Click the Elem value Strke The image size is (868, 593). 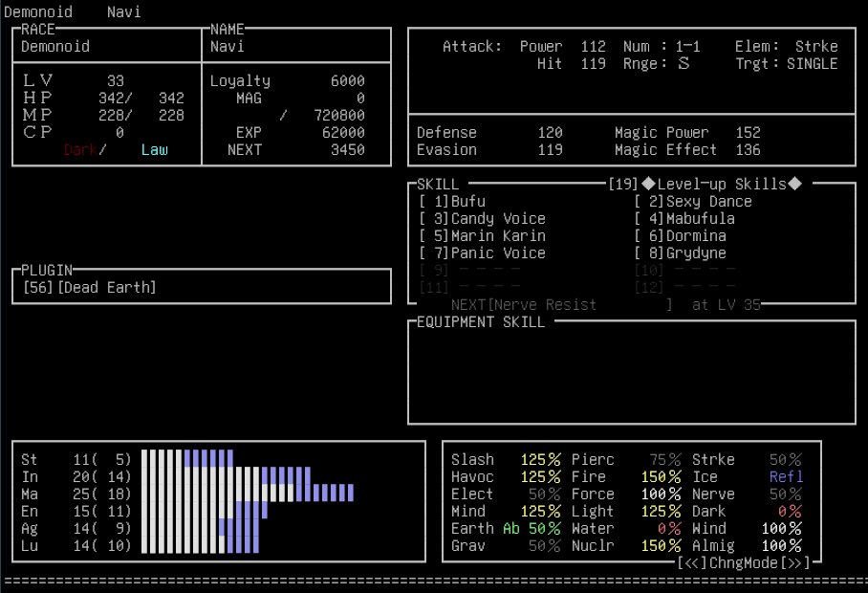tap(816, 46)
